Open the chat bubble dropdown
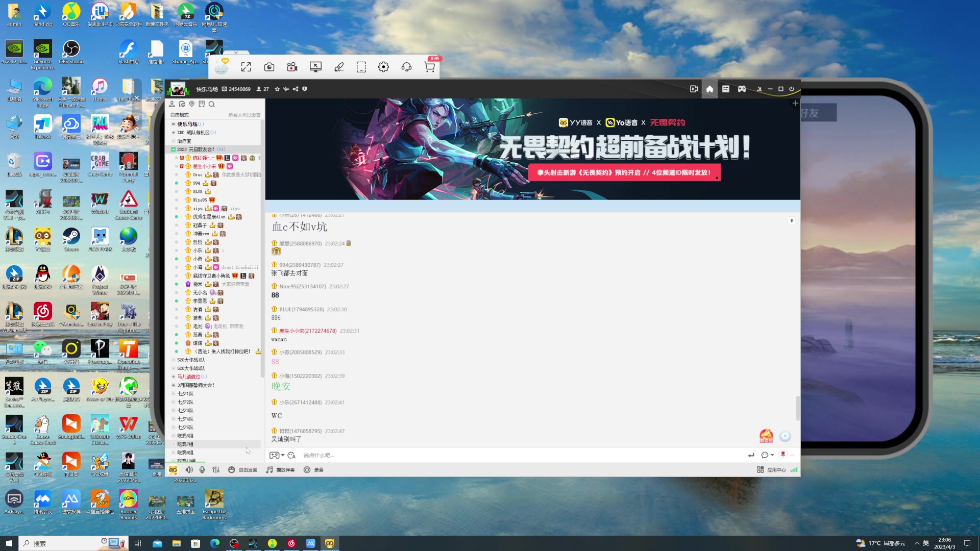The width and height of the screenshot is (980, 551). pos(767,455)
